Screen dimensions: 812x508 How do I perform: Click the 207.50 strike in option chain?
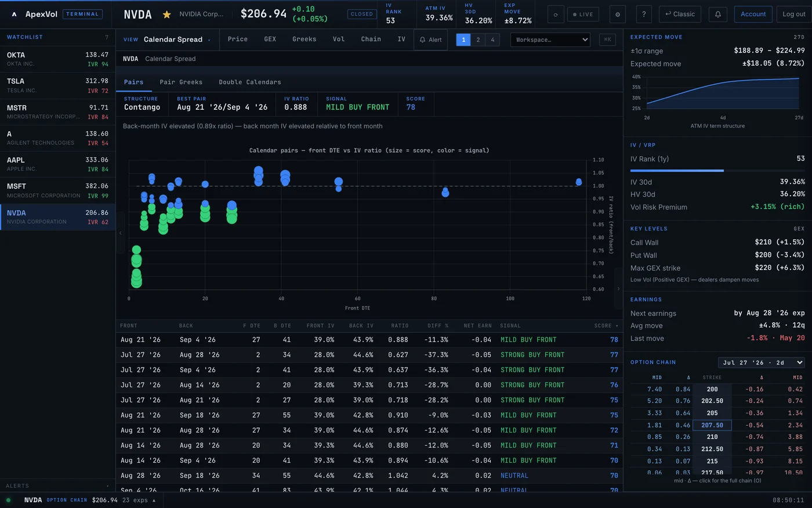[x=712, y=425]
